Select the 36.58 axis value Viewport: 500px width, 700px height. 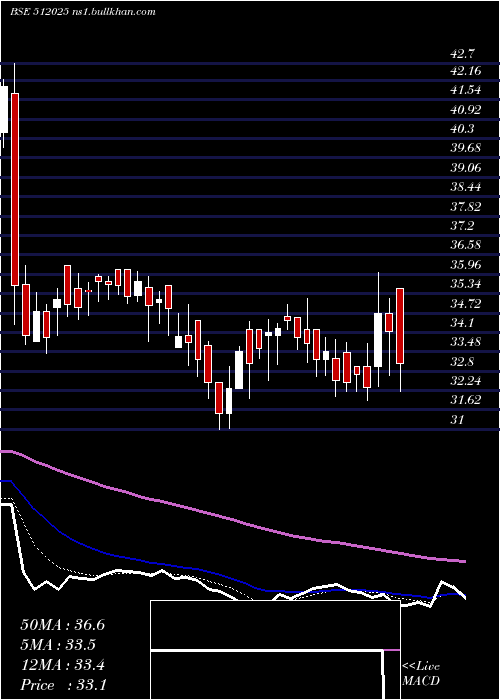[x=466, y=245]
